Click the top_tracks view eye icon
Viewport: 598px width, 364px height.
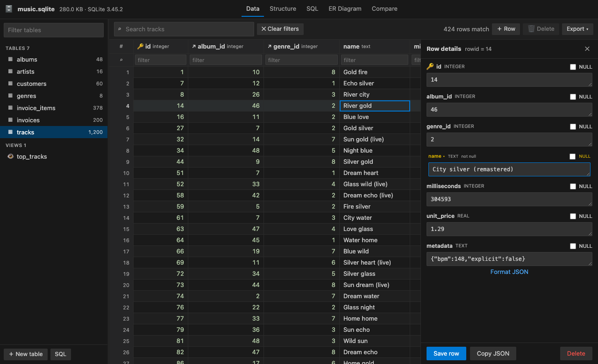10,156
